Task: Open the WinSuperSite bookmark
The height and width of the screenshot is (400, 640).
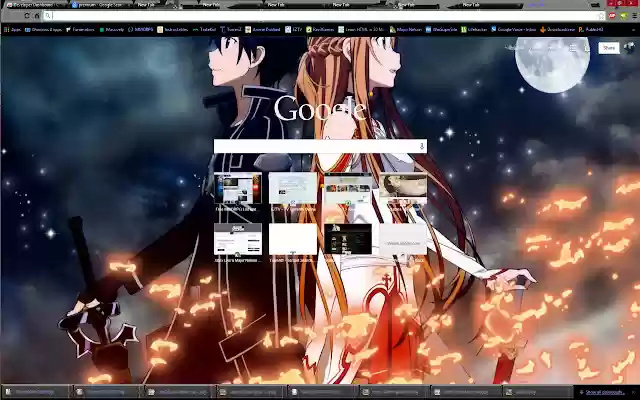Action: coord(441,29)
